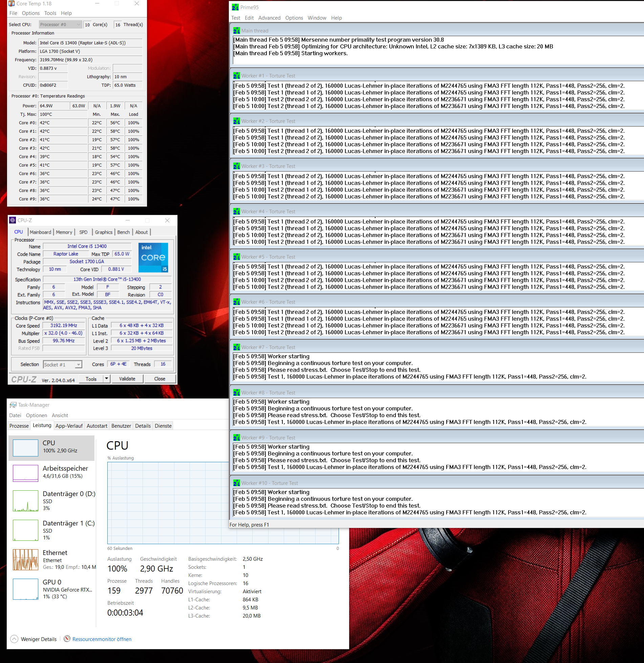The image size is (644, 663).
Task: Click the Worker #1 Torture Test window icon
Action: click(x=236, y=76)
